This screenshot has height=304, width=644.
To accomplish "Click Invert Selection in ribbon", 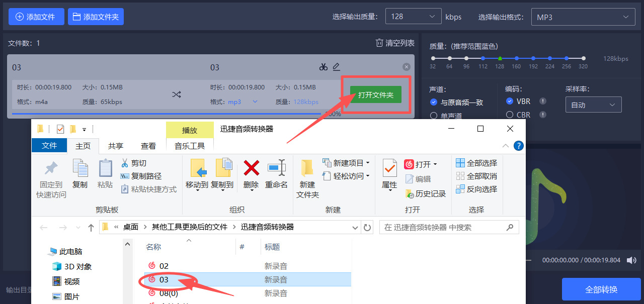I will (x=476, y=189).
